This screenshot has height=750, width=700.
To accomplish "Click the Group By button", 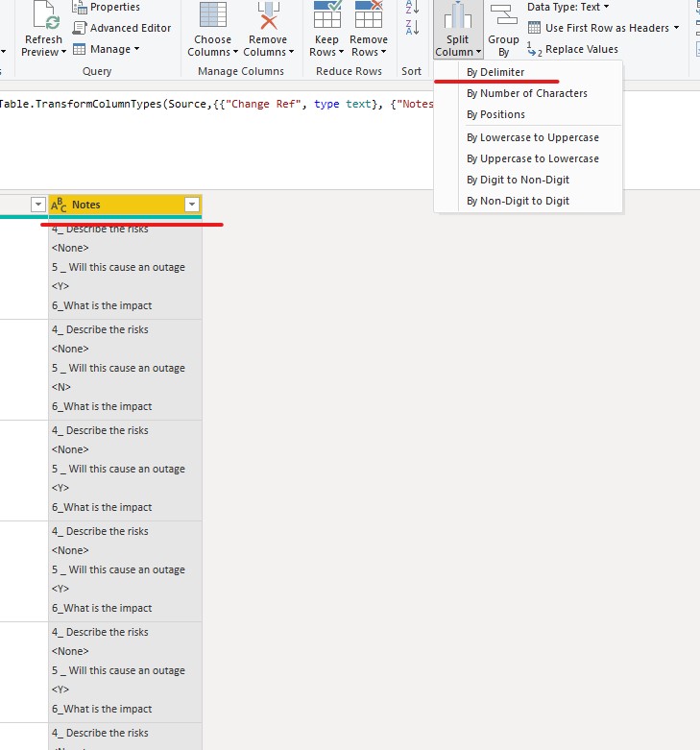I will pos(503,30).
